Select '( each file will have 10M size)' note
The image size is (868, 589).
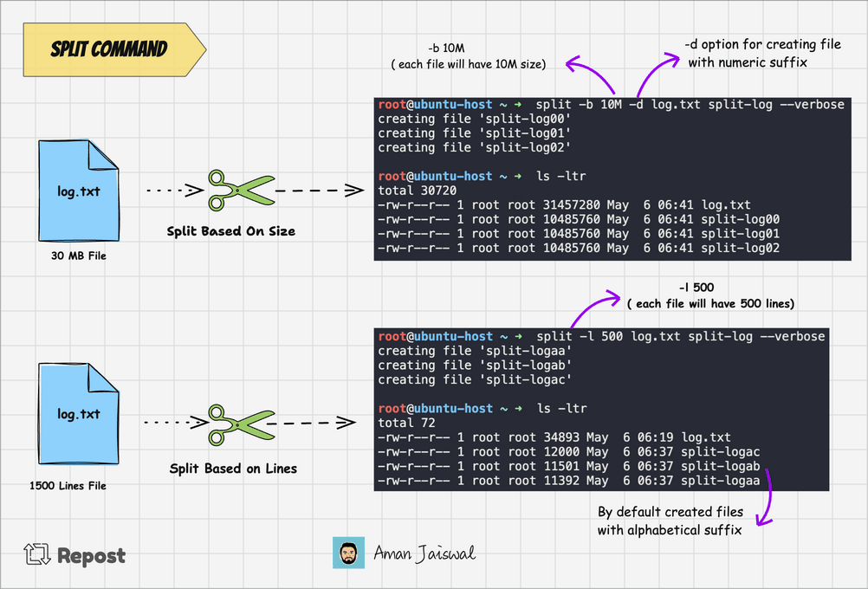469,64
